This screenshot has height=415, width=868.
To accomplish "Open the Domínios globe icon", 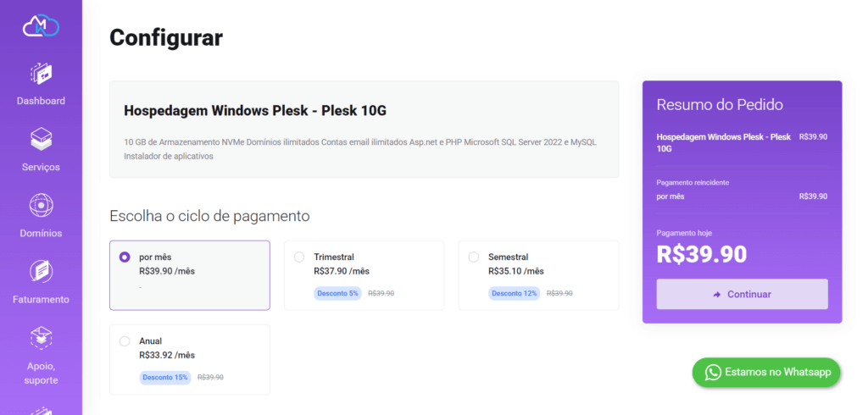I will [41, 205].
